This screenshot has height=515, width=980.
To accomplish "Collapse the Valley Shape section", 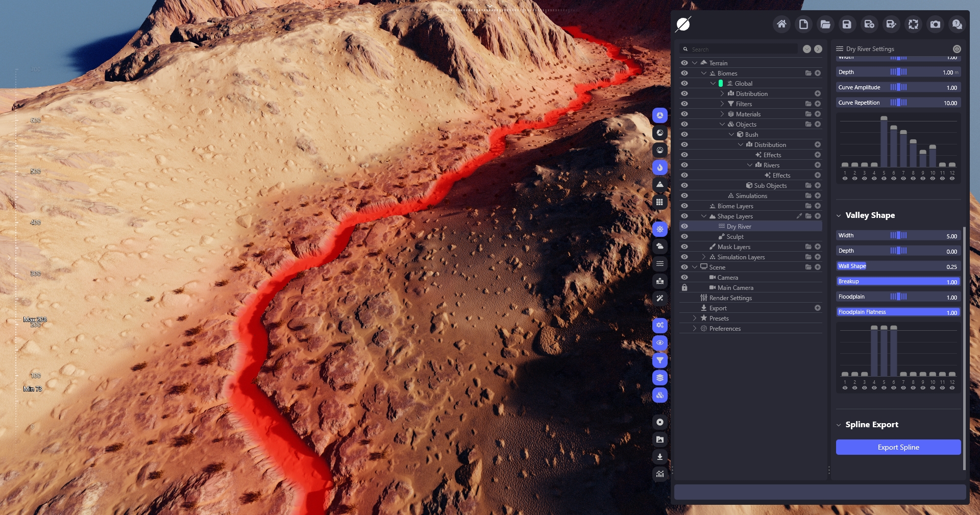I will click(839, 215).
